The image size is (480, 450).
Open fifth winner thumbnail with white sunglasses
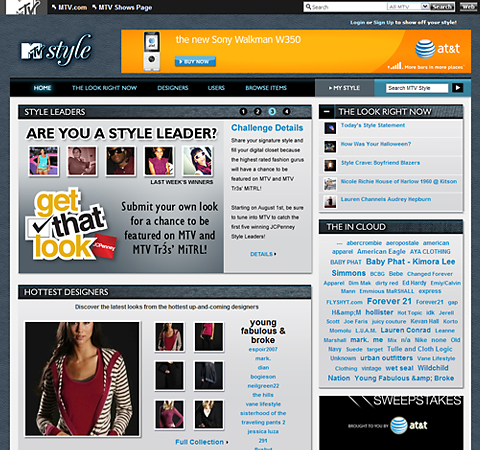tap(197, 161)
